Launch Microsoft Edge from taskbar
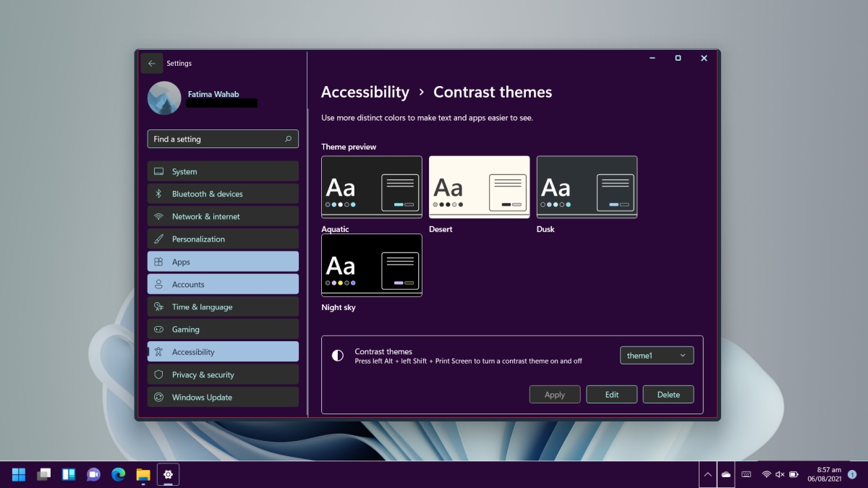 (x=118, y=474)
